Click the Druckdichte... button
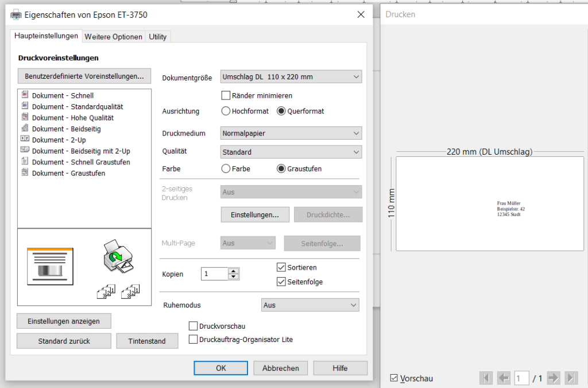Screen dimensions: 588x388 pos(328,214)
